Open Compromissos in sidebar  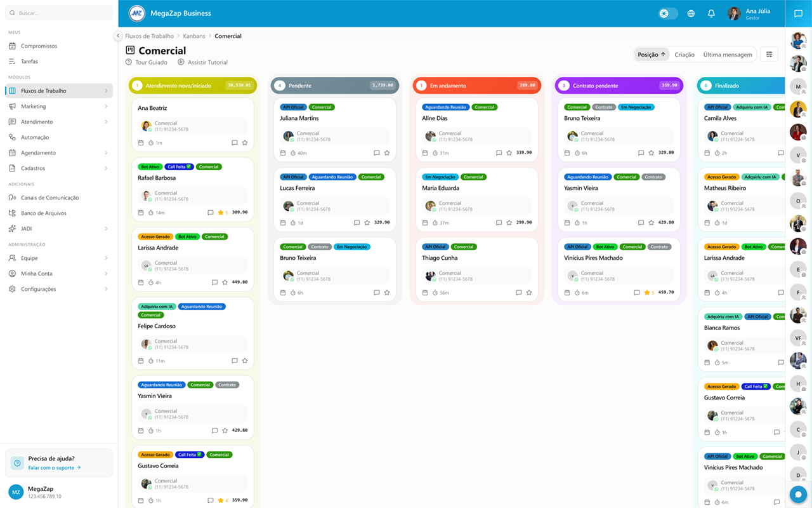point(59,46)
